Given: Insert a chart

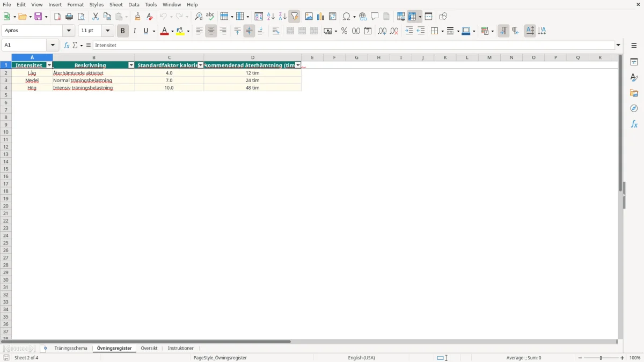Looking at the screenshot, I should tap(321, 17).
